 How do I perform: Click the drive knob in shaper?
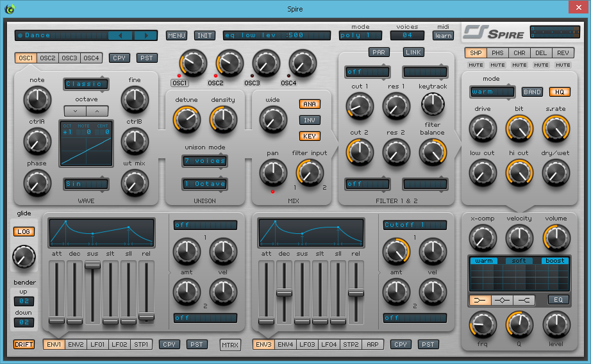(x=483, y=129)
